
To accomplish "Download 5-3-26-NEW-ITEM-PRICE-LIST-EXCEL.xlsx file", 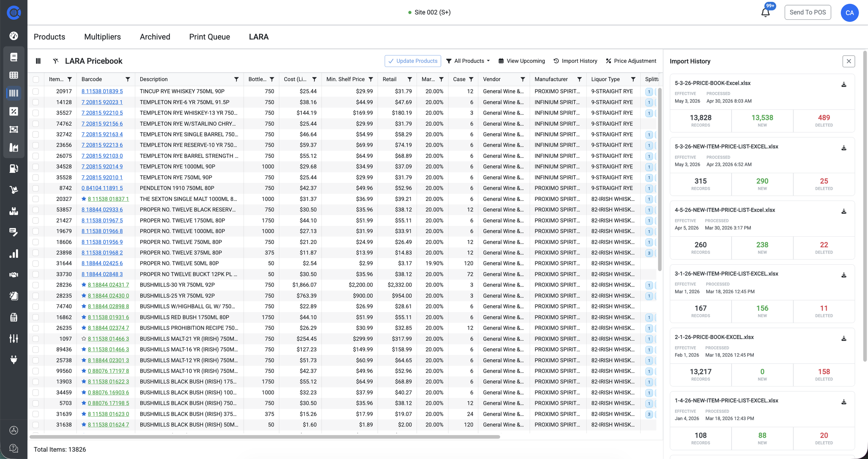I will (x=844, y=148).
